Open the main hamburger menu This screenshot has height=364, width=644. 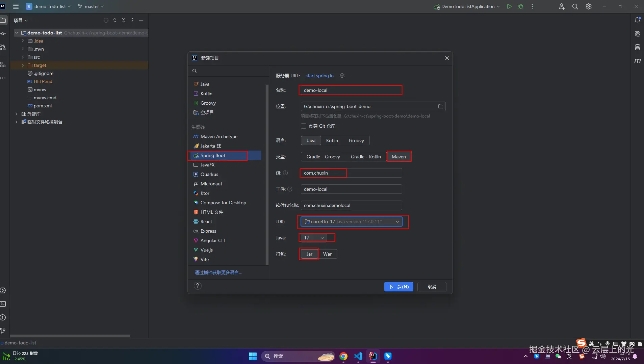pos(16,6)
